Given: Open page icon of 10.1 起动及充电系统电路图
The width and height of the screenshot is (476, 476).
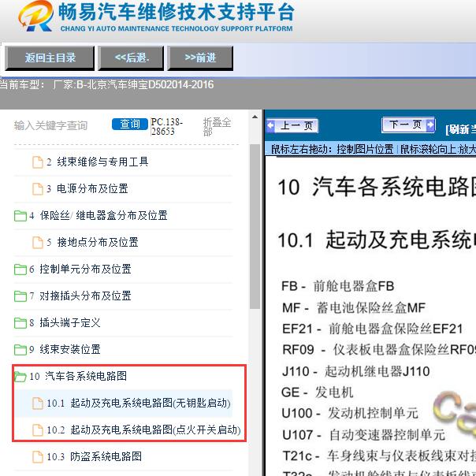Looking at the screenshot, I should point(38,403).
